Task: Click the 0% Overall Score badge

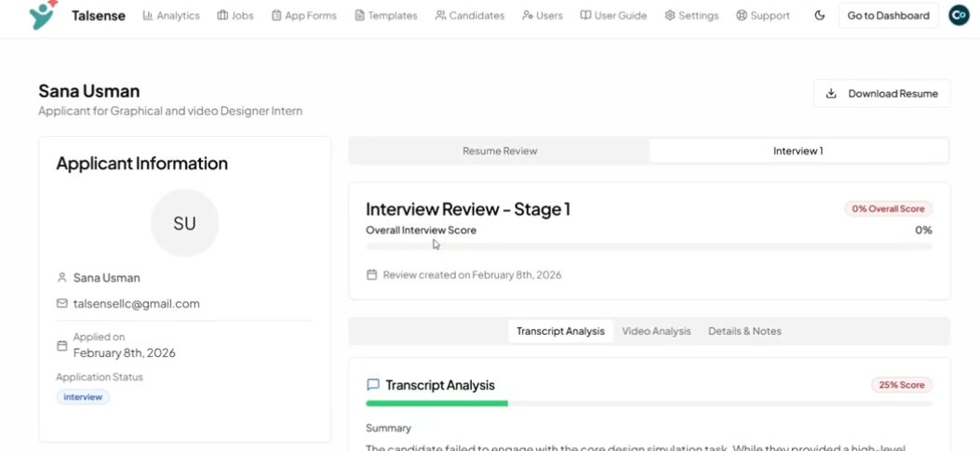Action: pos(888,208)
